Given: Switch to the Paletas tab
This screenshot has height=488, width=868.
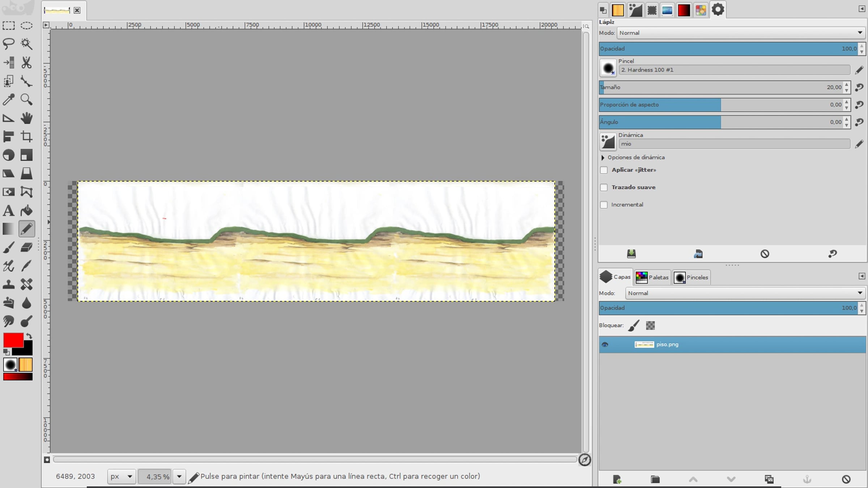Looking at the screenshot, I should pos(652,277).
